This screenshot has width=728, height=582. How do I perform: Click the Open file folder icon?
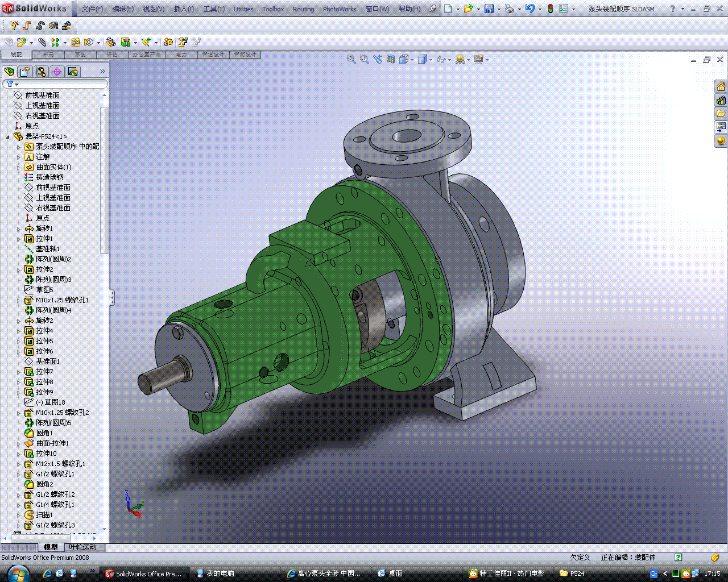tap(468, 9)
